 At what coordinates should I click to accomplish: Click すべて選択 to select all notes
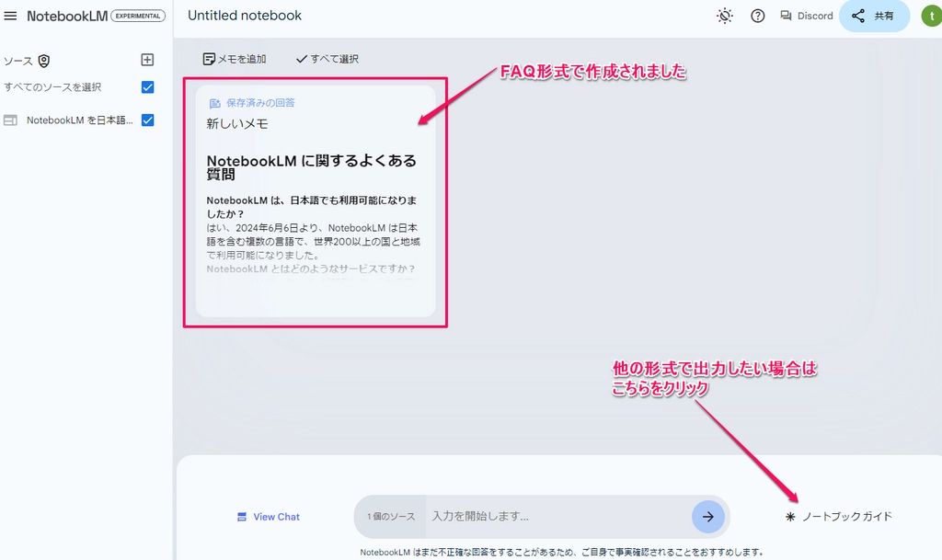point(327,59)
